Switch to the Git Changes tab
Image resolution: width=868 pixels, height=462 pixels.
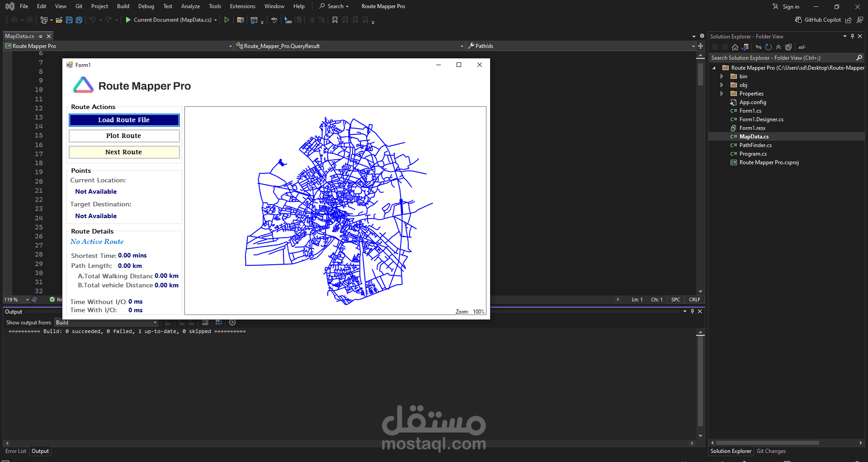[x=771, y=451]
